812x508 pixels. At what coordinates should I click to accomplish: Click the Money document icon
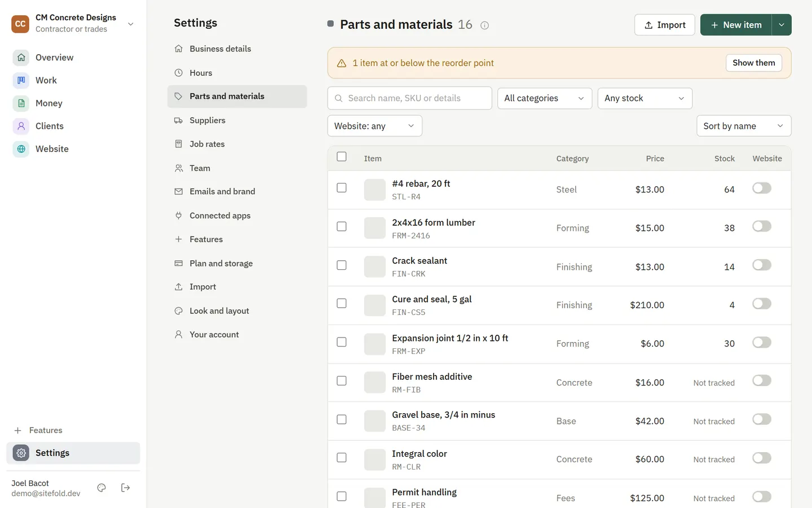pyautogui.click(x=21, y=103)
